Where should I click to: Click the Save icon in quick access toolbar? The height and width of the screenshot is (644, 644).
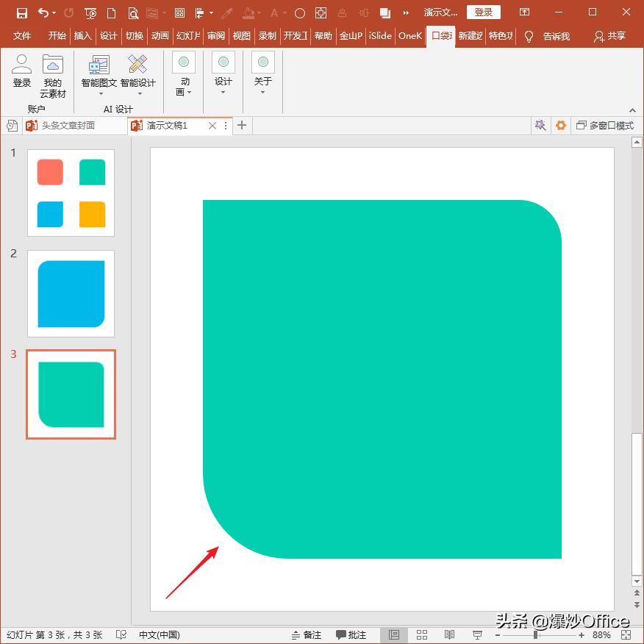pyautogui.click(x=21, y=12)
